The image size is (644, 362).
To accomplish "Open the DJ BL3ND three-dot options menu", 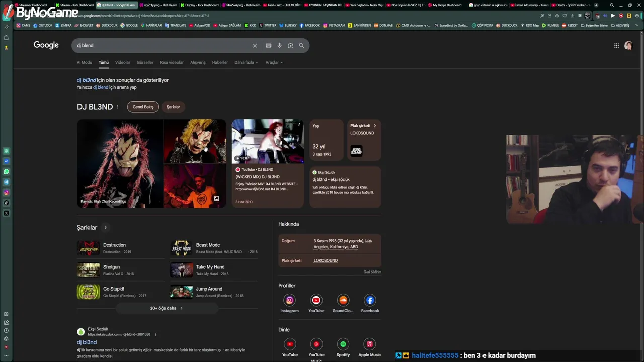I will coord(117,107).
